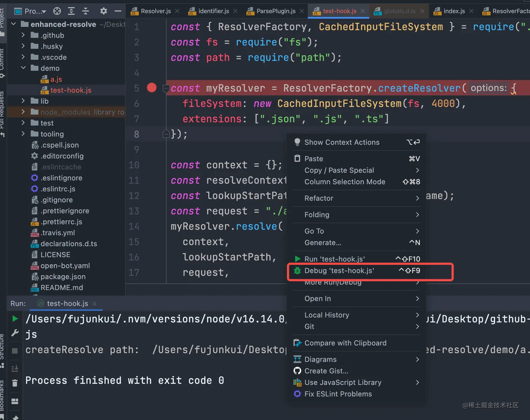Screen dimensions: 530x420
Task: Open the Project view dropdown
Action: (x=35, y=11)
